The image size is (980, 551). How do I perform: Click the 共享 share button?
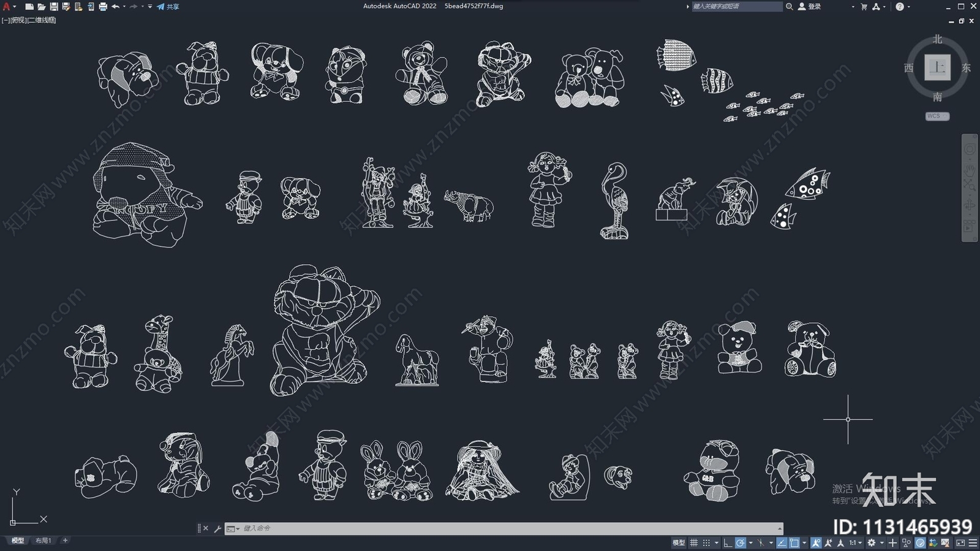[168, 7]
